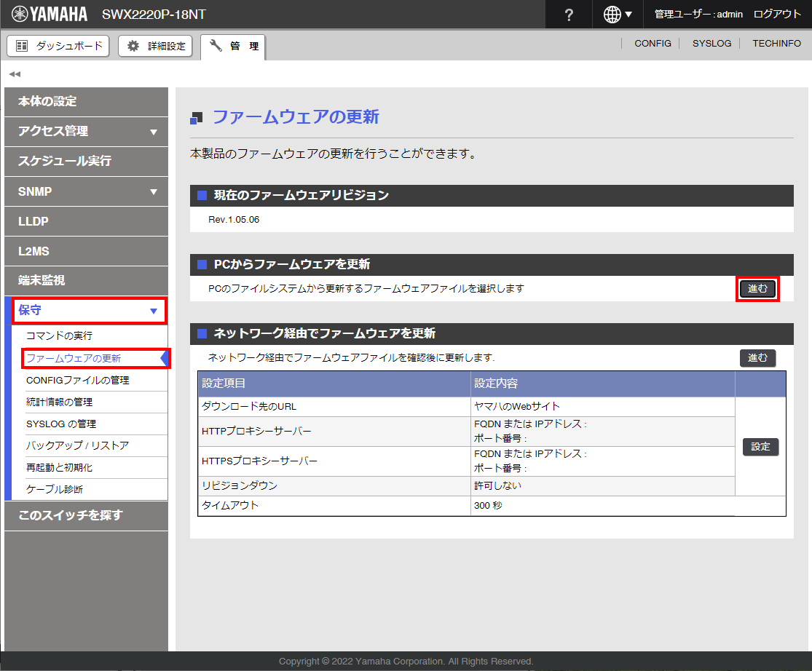Click 進む for PC firmware update
Image resolution: width=812 pixels, height=671 pixels.
757,289
